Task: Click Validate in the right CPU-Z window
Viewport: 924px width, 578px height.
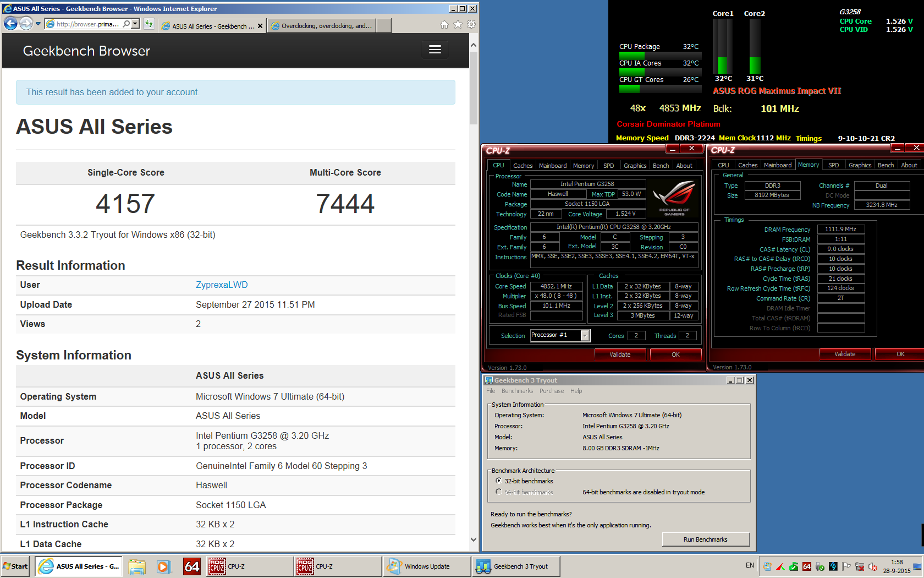Action: (x=845, y=354)
